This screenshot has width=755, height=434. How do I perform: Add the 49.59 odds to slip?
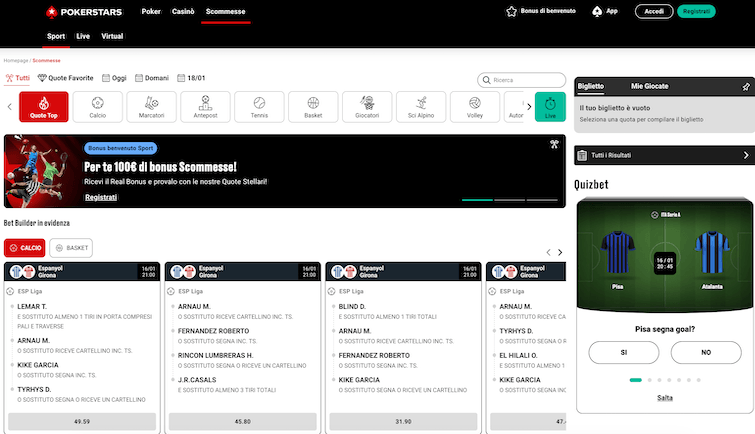click(82, 421)
